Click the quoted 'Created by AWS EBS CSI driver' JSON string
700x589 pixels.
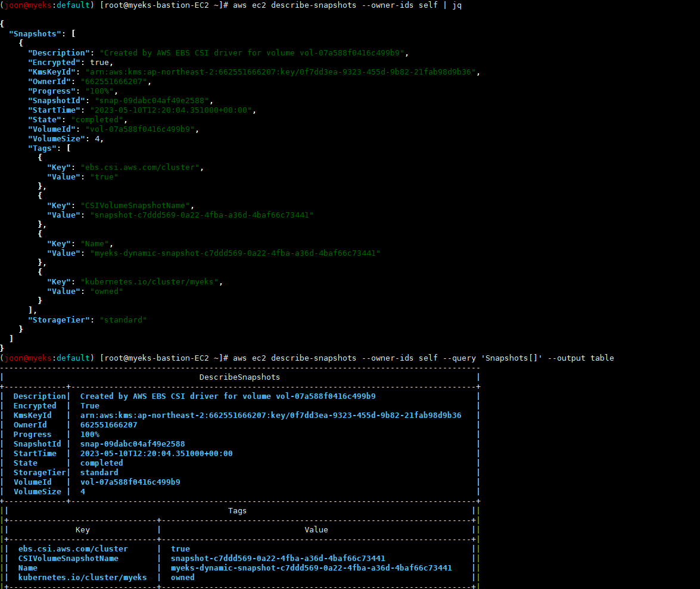coord(252,52)
